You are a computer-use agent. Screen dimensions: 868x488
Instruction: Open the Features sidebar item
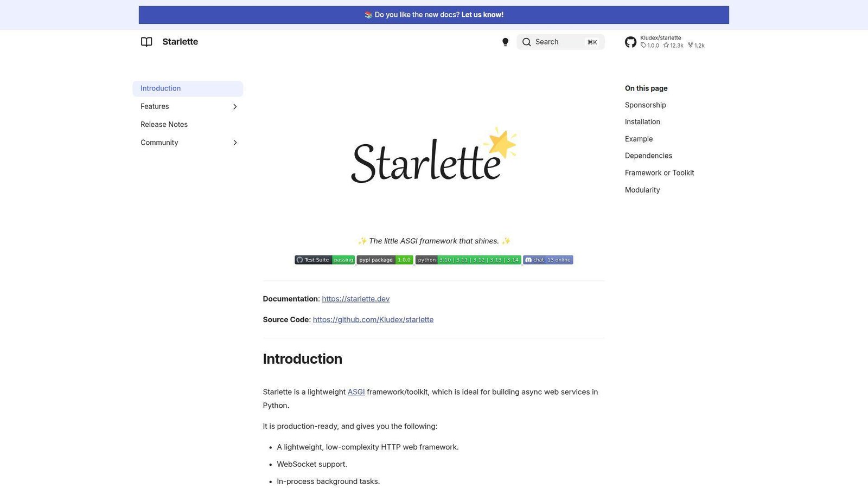[x=155, y=106]
